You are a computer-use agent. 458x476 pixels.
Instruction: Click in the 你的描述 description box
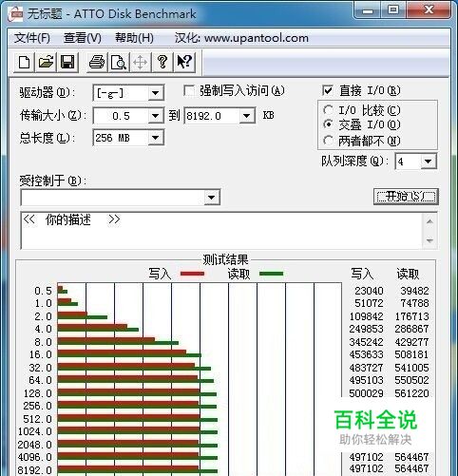pyautogui.click(x=221, y=231)
